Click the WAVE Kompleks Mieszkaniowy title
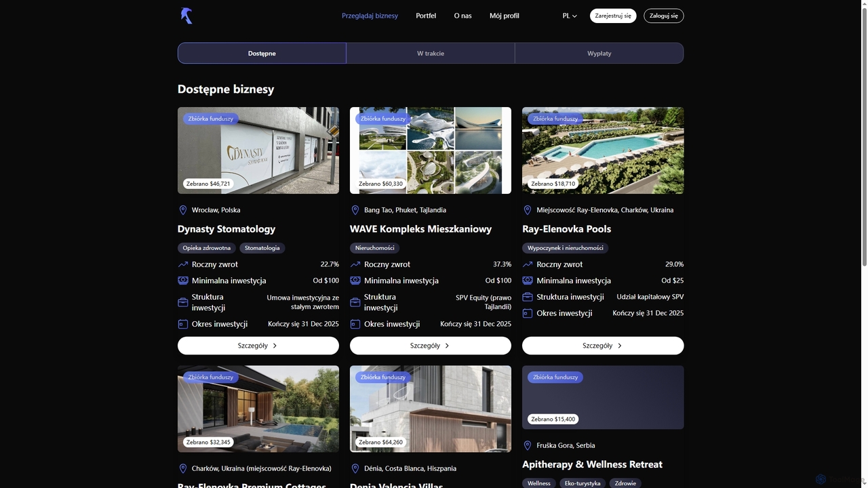 tap(420, 229)
